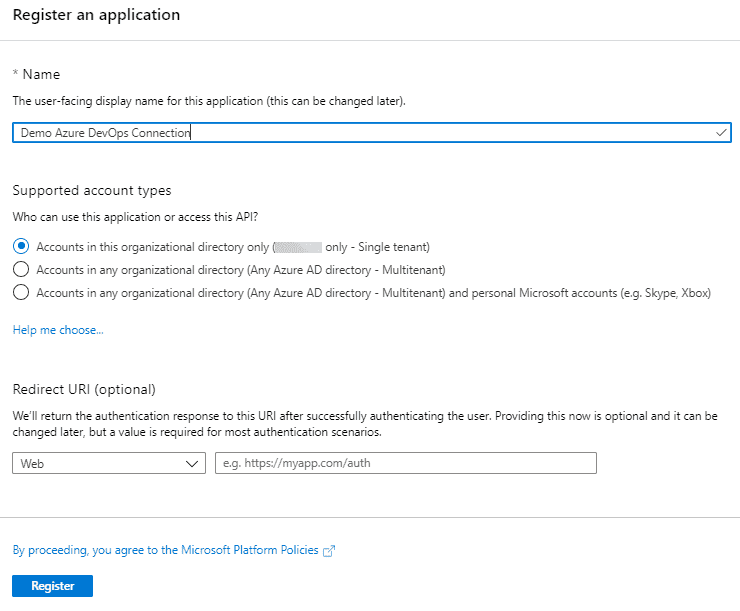Click external link icon beside Platform Policies
740x611 pixels.
[x=329, y=551]
